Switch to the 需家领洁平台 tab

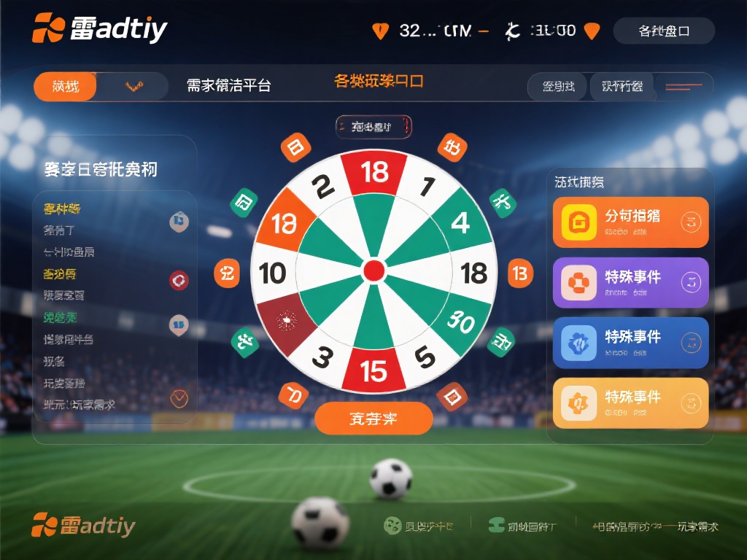click(x=228, y=86)
